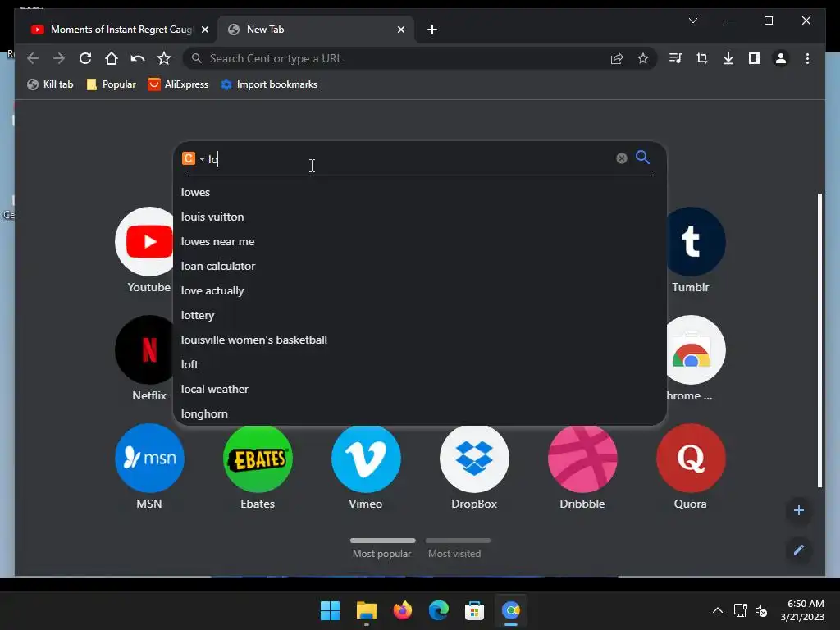The height and width of the screenshot is (630, 840).
Task: Pick the loft suggestion
Action: click(x=420, y=364)
